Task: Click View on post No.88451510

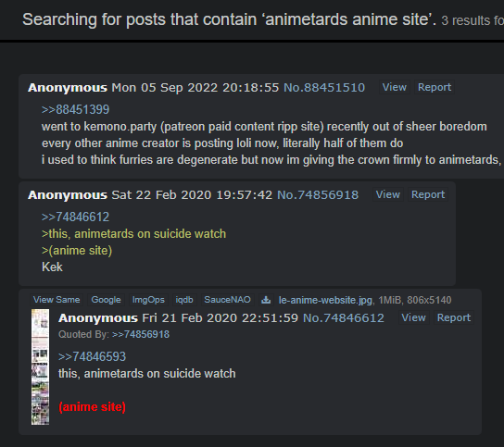Action: coord(394,87)
